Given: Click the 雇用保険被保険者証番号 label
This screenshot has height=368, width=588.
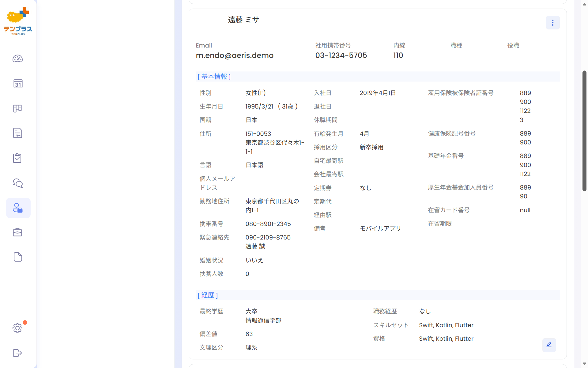Looking at the screenshot, I should [461, 93].
